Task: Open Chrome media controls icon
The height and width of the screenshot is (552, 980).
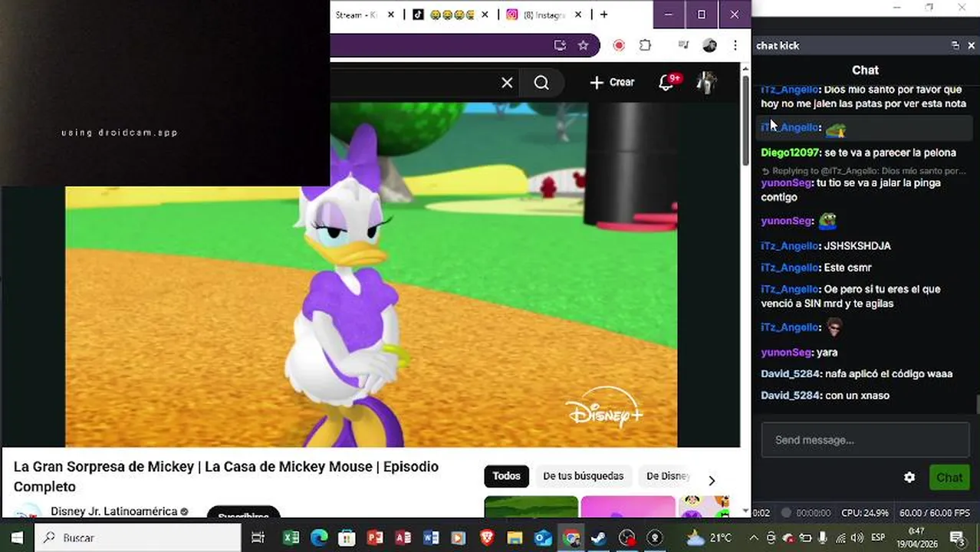Action: click(683, 45)
